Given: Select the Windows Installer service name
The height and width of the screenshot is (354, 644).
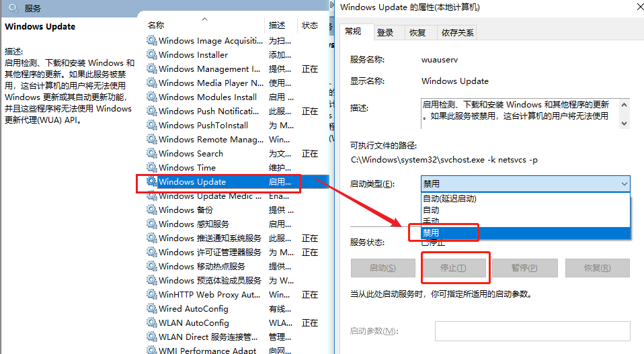Looking at the screenshot, I should click(193, 54).
